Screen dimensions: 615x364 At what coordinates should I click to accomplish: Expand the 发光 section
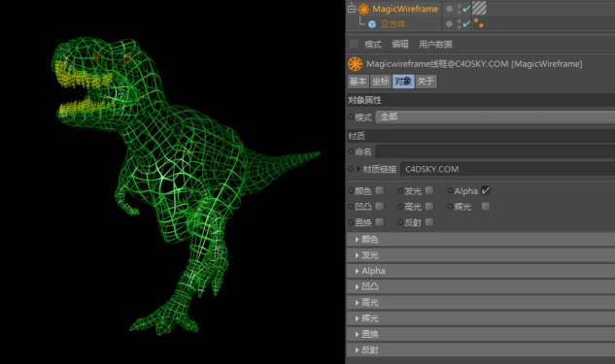[x=481, y=255]
